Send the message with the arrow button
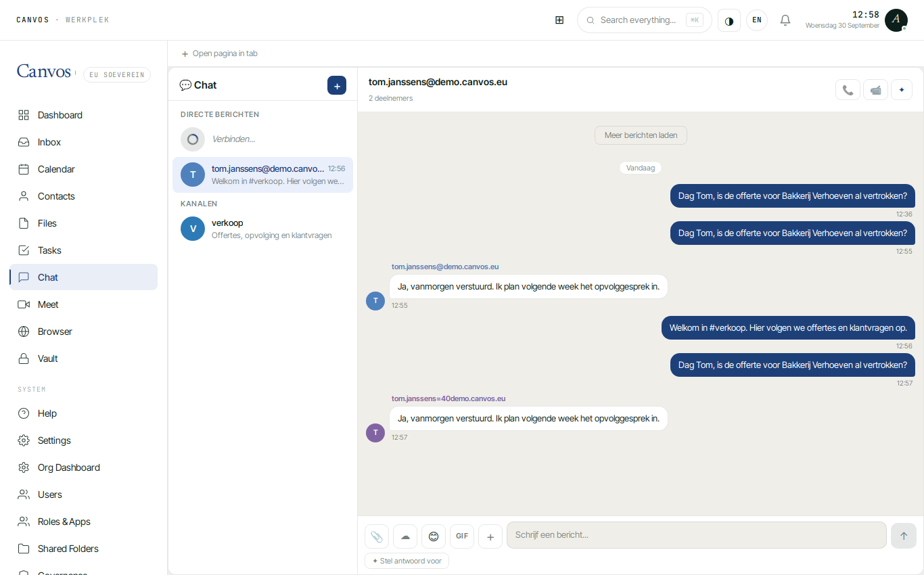Screen dimensions: 924x575 [x=904, y=535]
